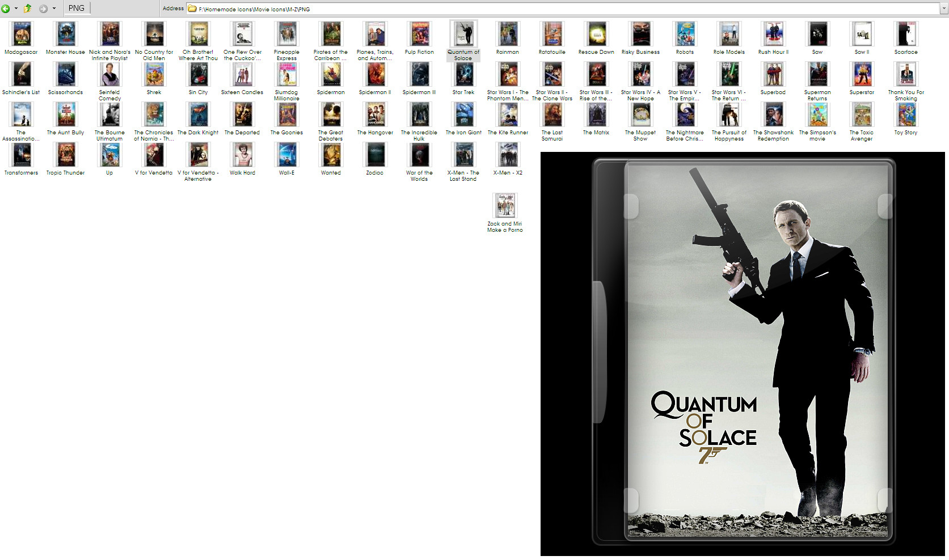Select the Transformers icon
The height and width of the screenshot is (560, 949).
coord(22,155)
